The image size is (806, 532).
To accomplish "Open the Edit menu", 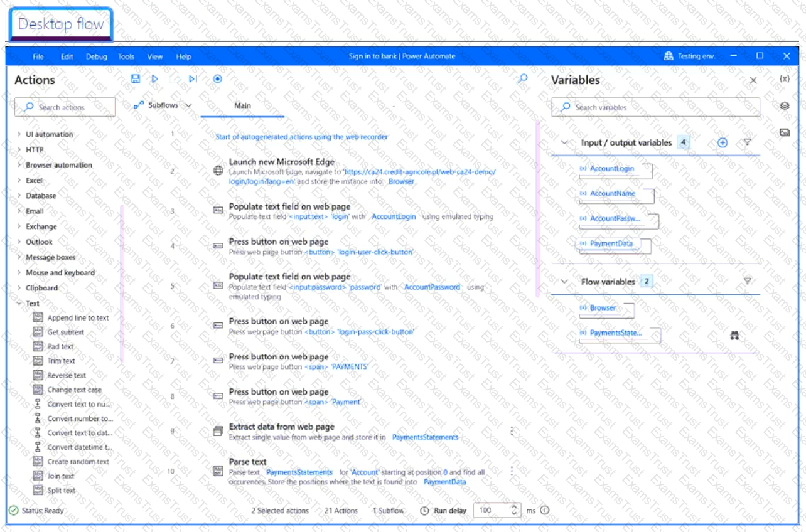I will pos(67,56).
